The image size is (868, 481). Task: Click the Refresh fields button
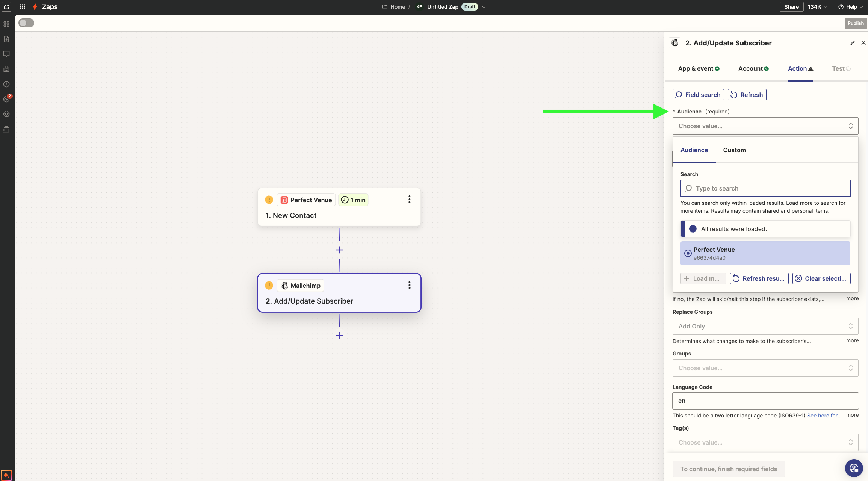[747, 95]
